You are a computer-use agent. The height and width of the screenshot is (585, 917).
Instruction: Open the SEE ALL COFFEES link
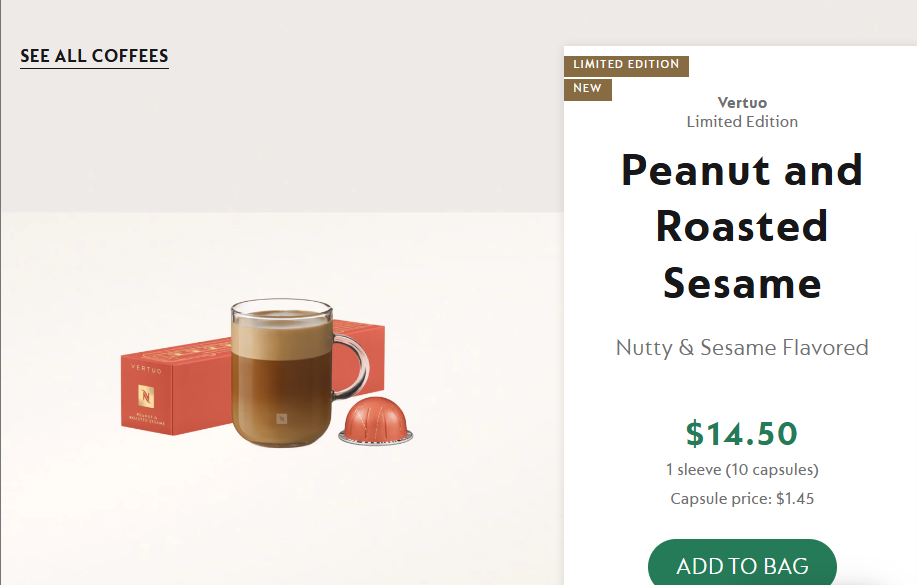[94, 56]
